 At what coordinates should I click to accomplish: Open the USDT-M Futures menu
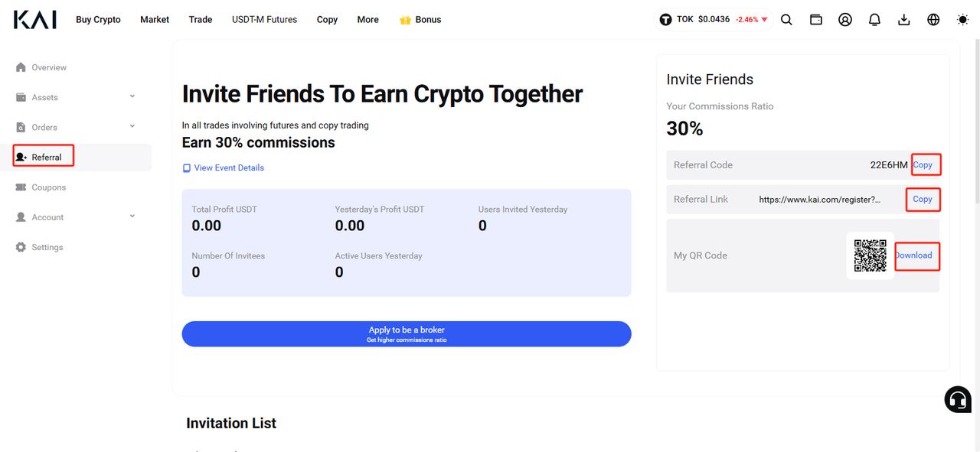(264, 20)
